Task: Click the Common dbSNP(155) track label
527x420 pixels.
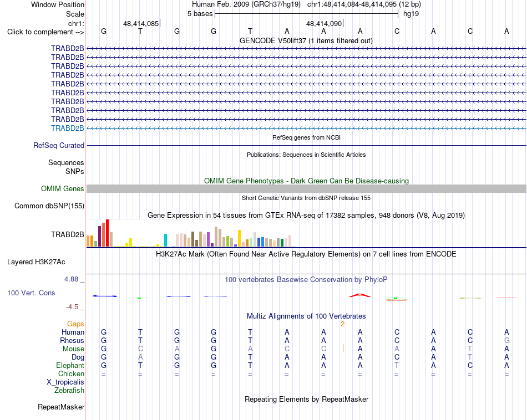Action: pos(49,206)
